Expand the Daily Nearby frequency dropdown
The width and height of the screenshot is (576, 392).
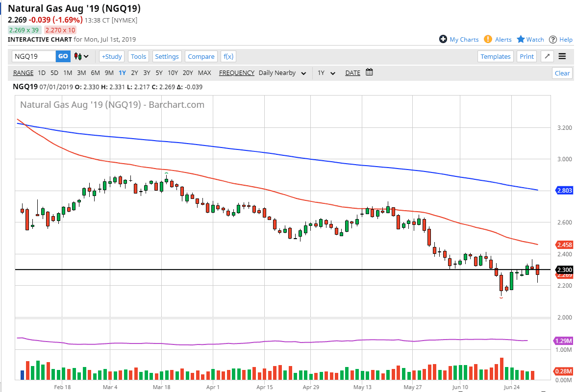282,73
